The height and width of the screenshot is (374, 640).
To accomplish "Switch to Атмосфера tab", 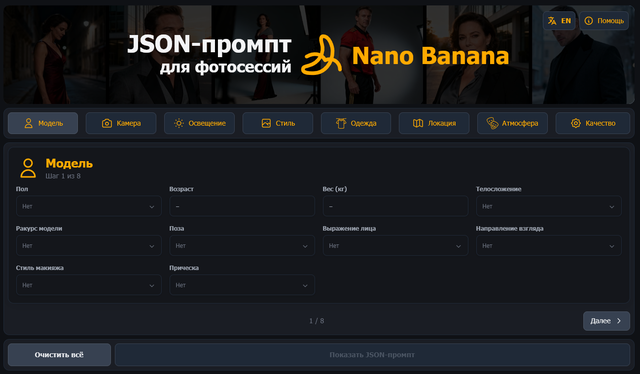I will 512,123.
